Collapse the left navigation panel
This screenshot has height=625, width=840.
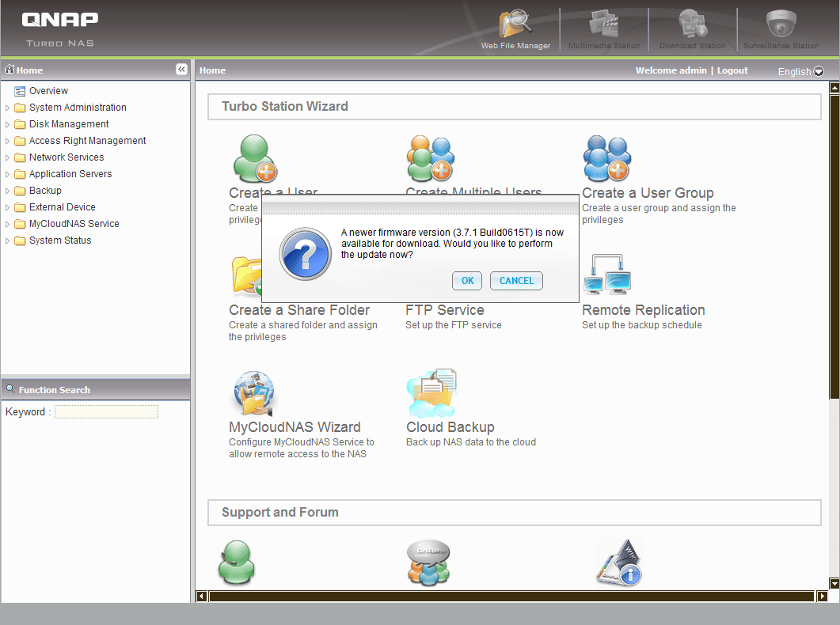(181, 69)
